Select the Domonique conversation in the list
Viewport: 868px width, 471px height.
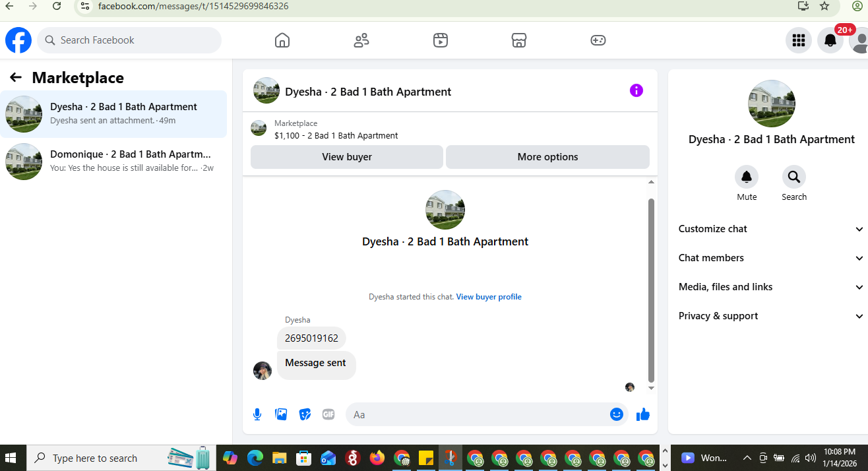[x=113, y=162]
